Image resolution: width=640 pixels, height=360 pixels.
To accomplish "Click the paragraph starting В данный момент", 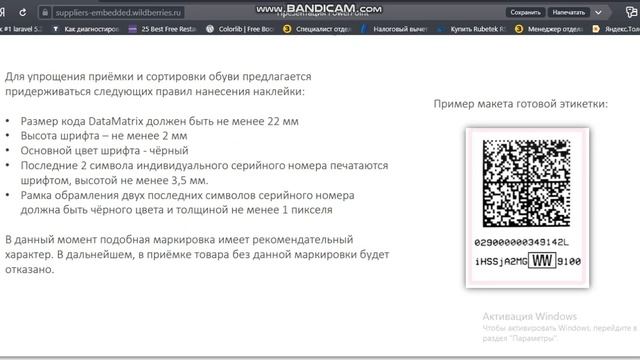I will click(197, 254).
